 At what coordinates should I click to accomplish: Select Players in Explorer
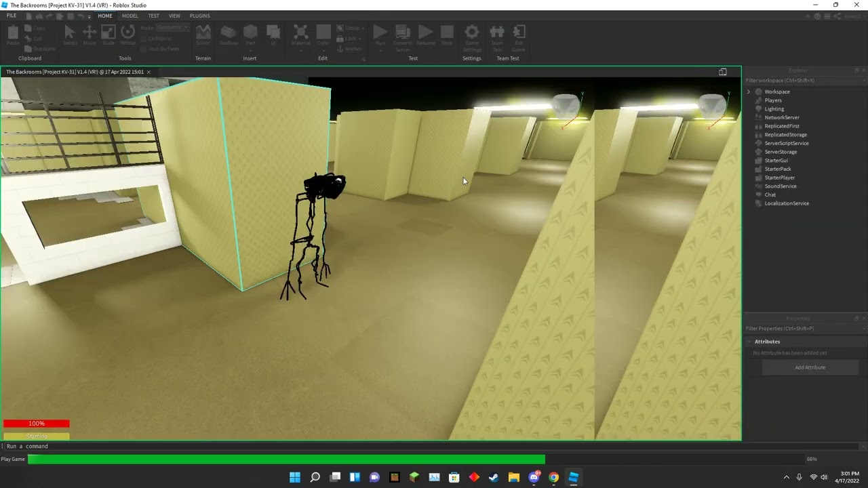[x=773, y=100]
